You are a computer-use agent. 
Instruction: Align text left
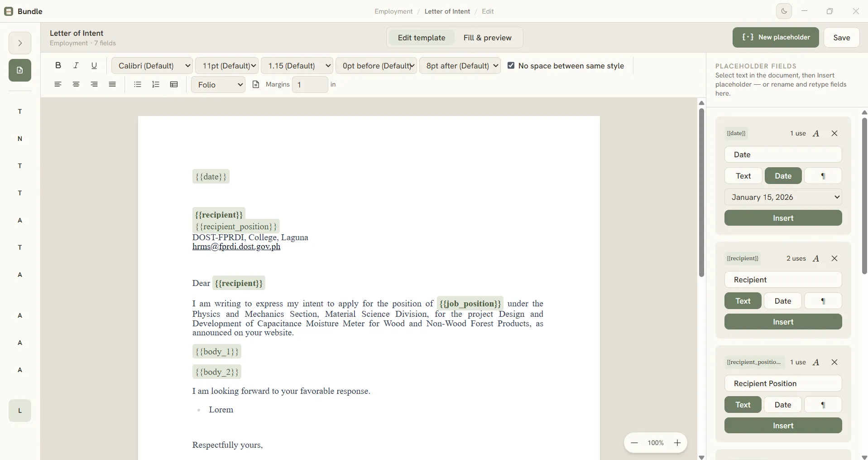coord(58,84)
